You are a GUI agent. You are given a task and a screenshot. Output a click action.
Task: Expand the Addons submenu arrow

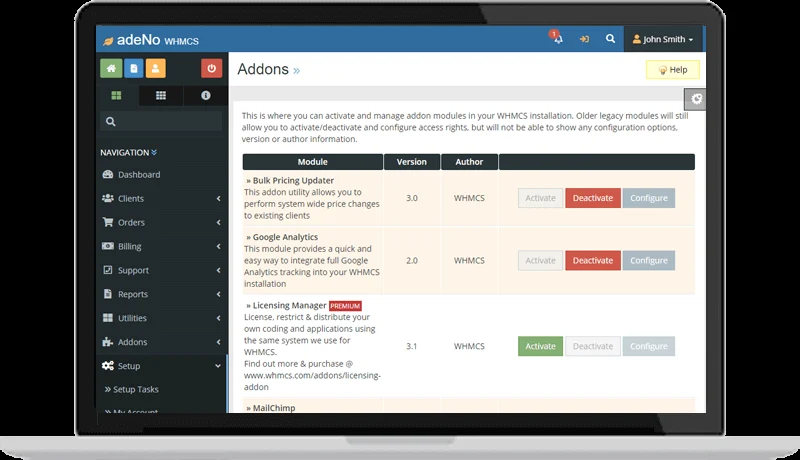218,342
